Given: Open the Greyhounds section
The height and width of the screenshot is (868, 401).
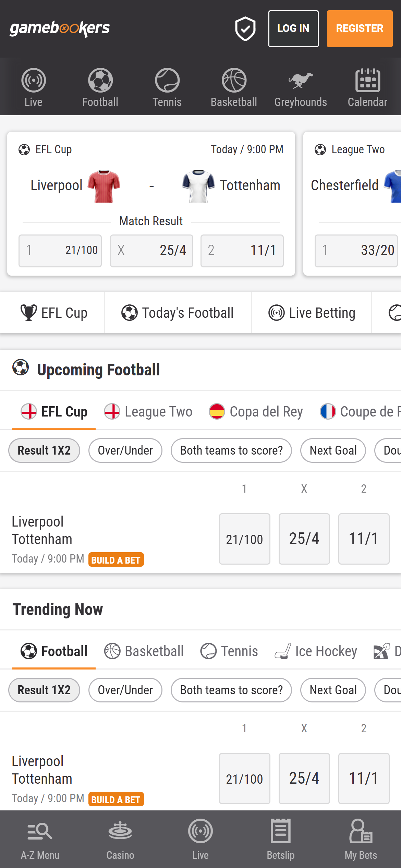Looking at the screenshot, I should tap(301, 86).
